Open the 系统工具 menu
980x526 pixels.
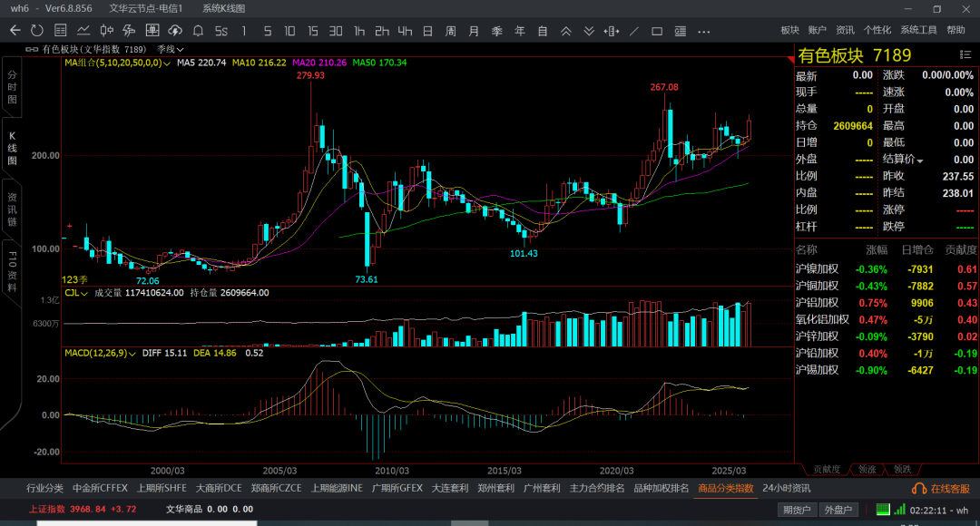pyautogui.click(x=918, y=30)
